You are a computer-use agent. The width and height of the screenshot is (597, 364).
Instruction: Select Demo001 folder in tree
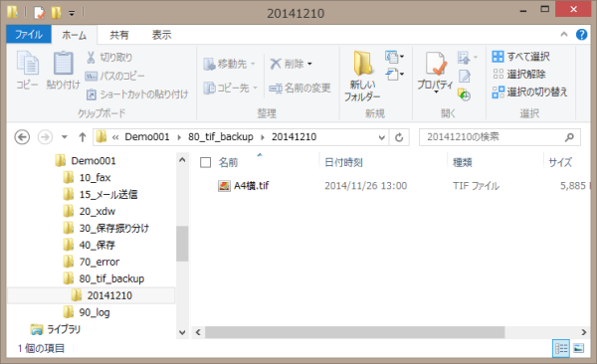click(86, 161)
